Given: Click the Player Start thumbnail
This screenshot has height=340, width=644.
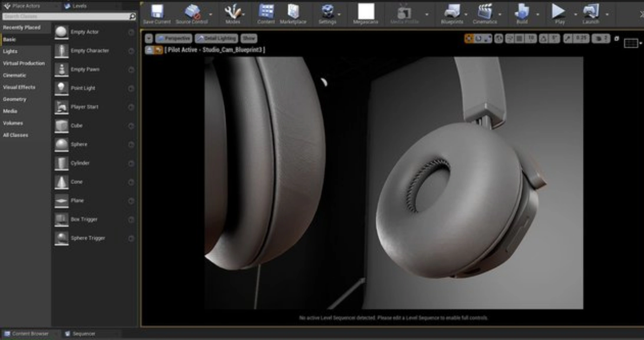Looking at the screenshot, I should tap(61, 107).
